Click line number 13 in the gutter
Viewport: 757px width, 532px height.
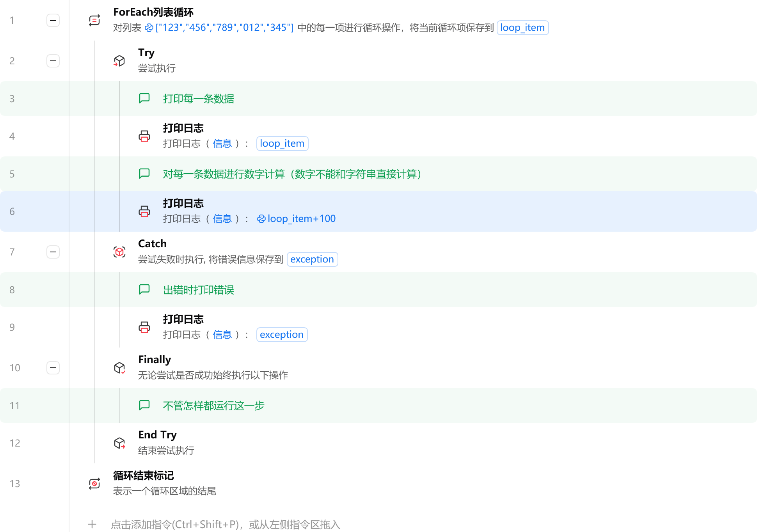(x=15, y=484)
